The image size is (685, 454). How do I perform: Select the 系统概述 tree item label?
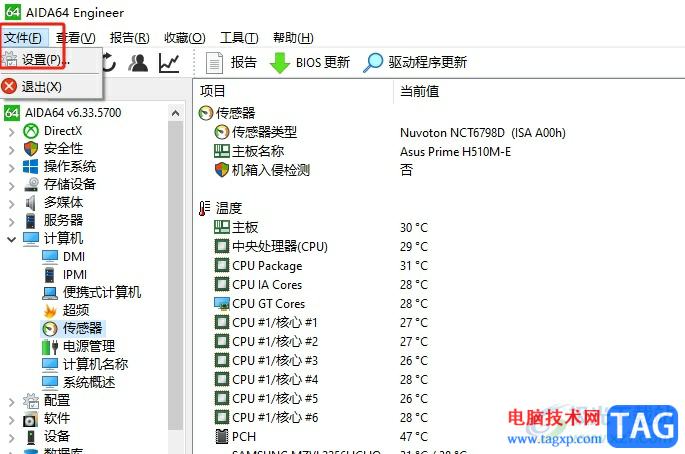tap(89, 382)
